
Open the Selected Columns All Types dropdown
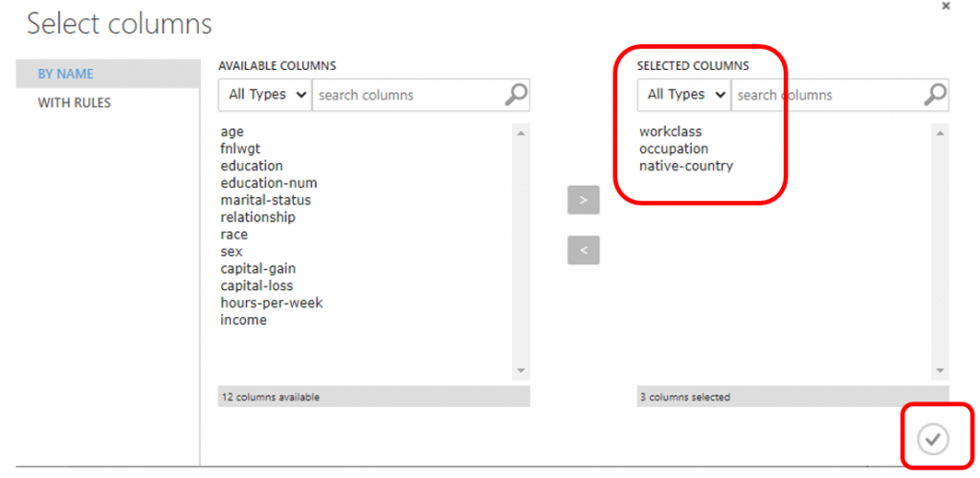click(683, 95)
